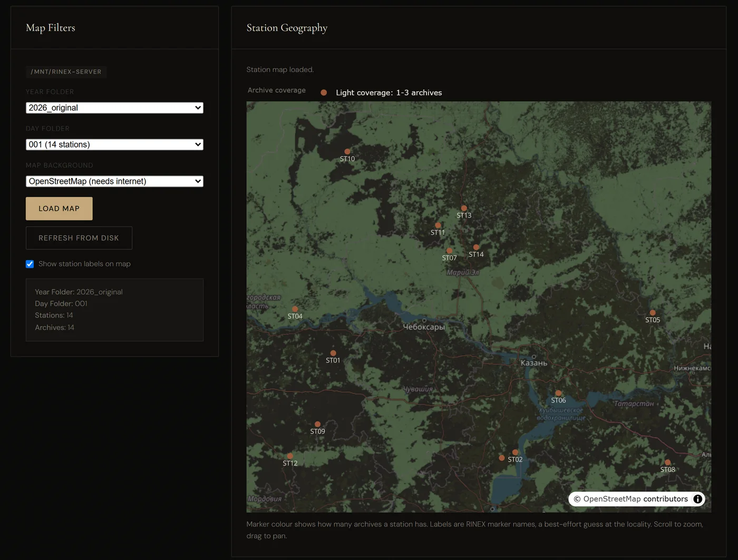
Task: Click the Куйбышевское водохранилище label
Action: point(561,414)
